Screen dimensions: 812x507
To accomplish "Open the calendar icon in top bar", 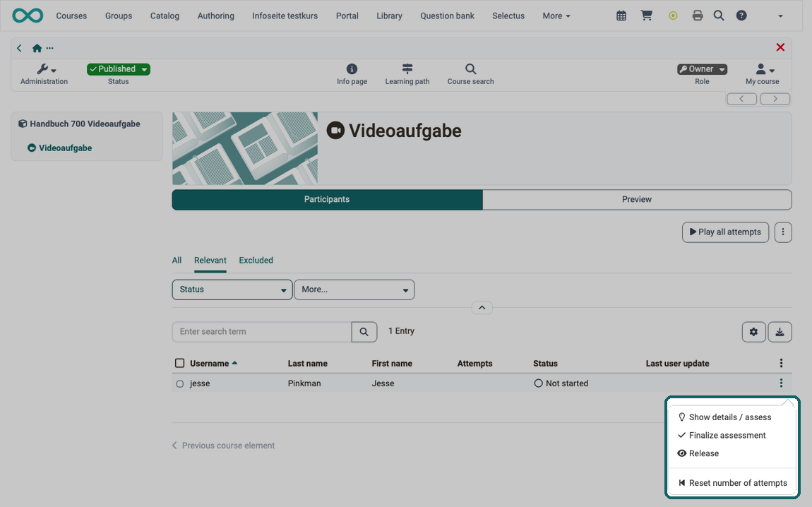I will pyautogui.click(x=621, y=16).
